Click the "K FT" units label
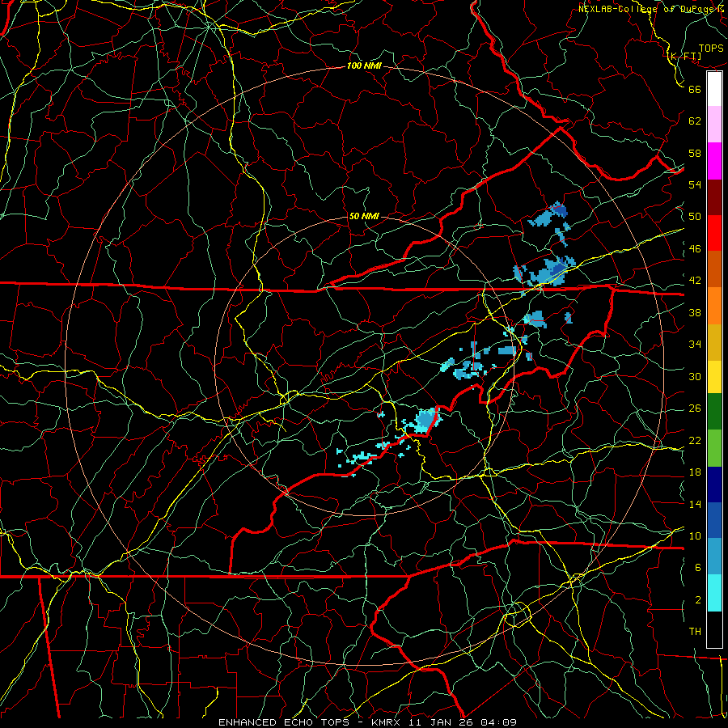The image size is (728, 728). pyautogui.click(x=684, y=57)
